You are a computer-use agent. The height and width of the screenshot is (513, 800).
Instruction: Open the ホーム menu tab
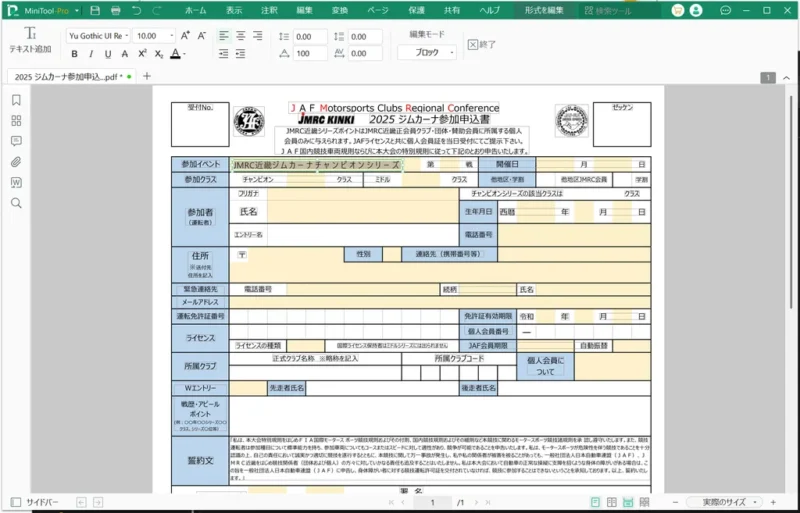(x=195, y=10)
